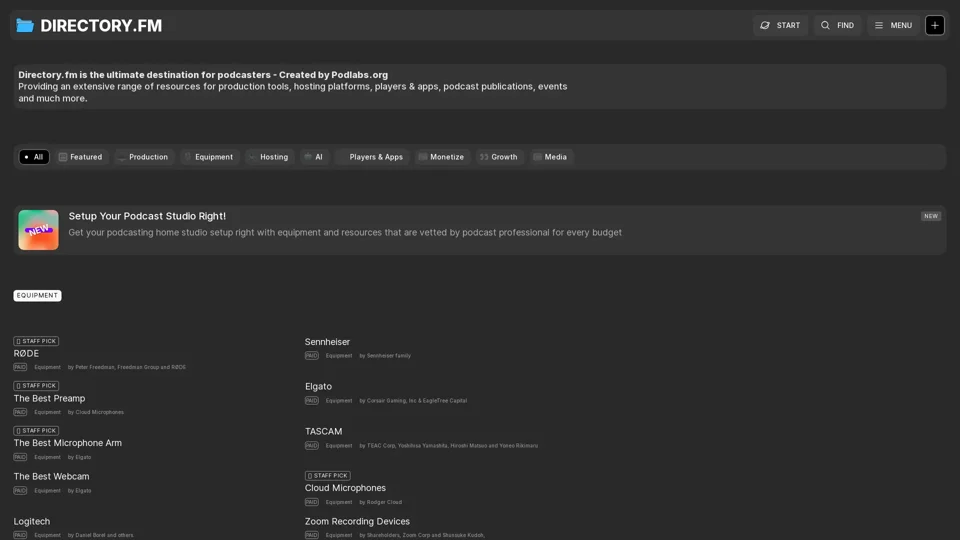Screen dimensions: 960x540
Task: Open The Best Microphone Arm listing
Action: click(x=68, y=443)
